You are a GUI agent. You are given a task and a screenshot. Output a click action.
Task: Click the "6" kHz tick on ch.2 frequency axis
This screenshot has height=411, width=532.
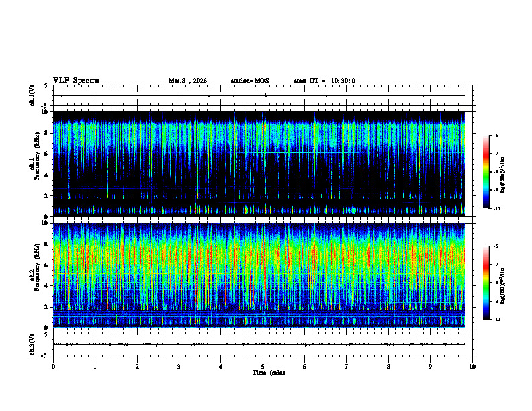point(47,265)
